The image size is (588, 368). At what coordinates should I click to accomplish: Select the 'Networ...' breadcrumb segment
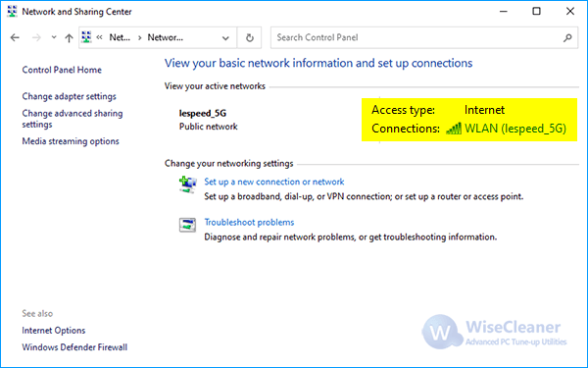pos(165,37)
